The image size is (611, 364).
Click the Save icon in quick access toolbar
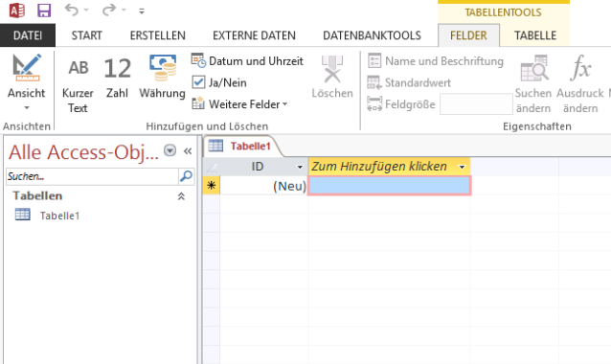click(44, 11)
